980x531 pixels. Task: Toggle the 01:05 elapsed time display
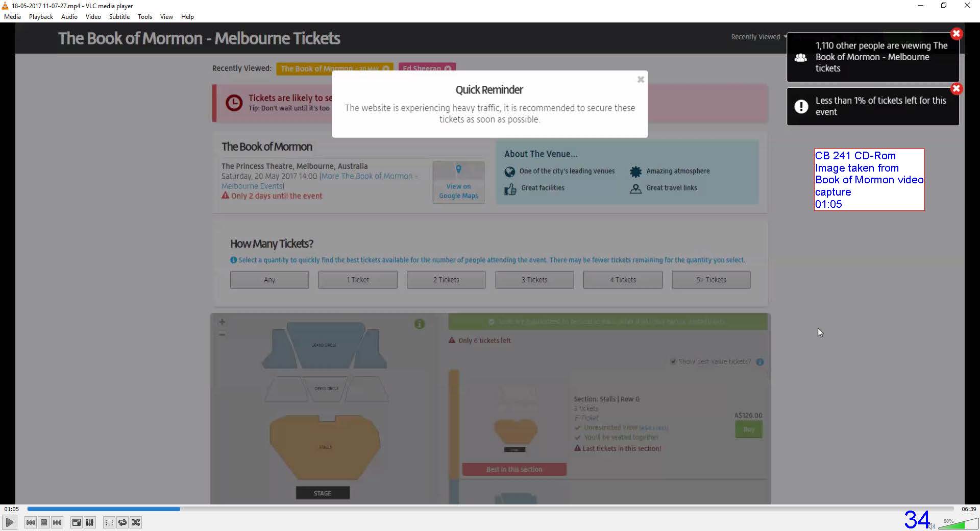[x=11, y=509]
